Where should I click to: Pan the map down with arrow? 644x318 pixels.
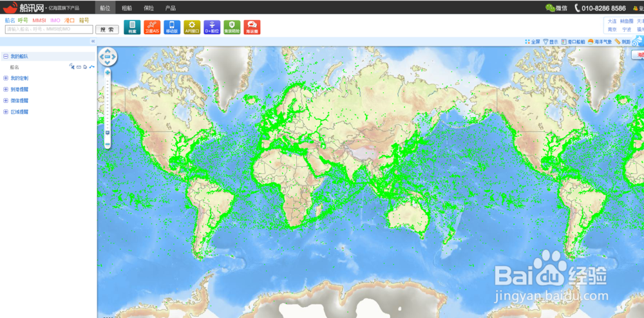[108, 62]
